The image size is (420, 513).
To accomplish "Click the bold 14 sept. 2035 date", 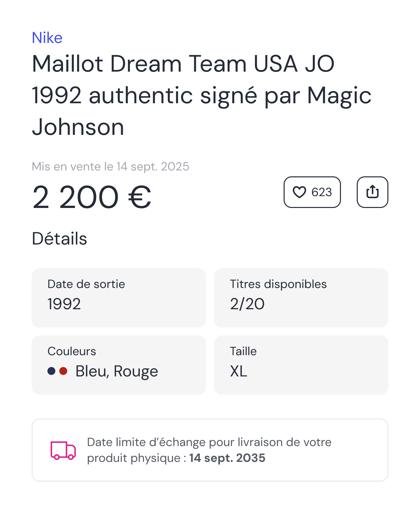I will point(227,458).
